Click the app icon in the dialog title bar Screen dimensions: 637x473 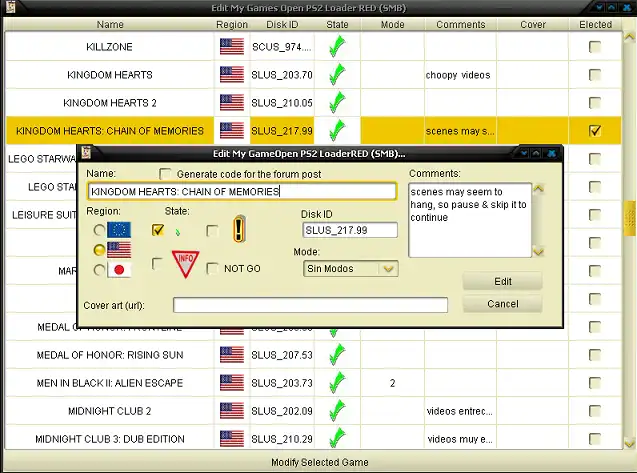pos(86,153)
